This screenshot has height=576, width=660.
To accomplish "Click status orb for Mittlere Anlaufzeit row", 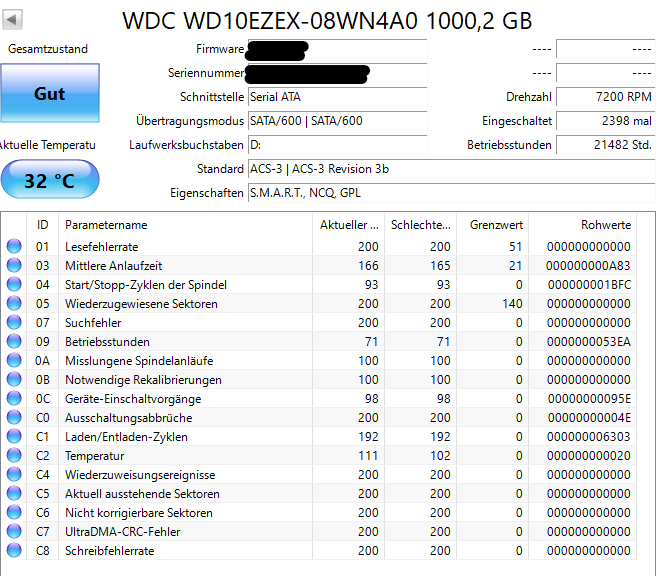I will (x=14, y=265).
